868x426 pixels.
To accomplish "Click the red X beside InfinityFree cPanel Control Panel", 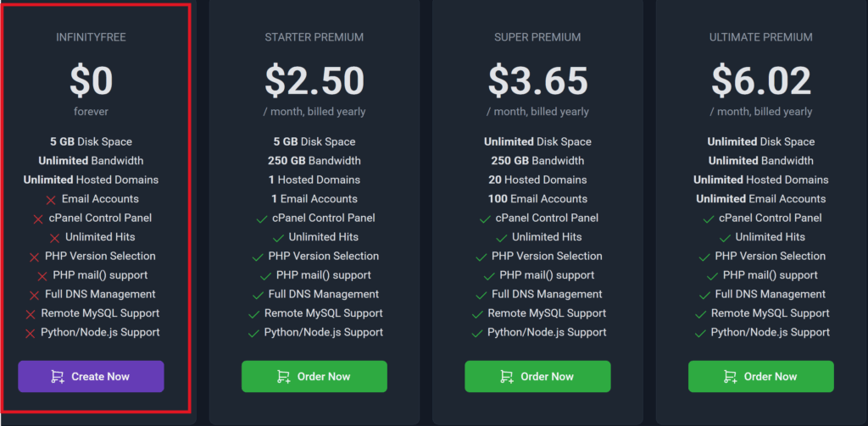I will [38, 219].
